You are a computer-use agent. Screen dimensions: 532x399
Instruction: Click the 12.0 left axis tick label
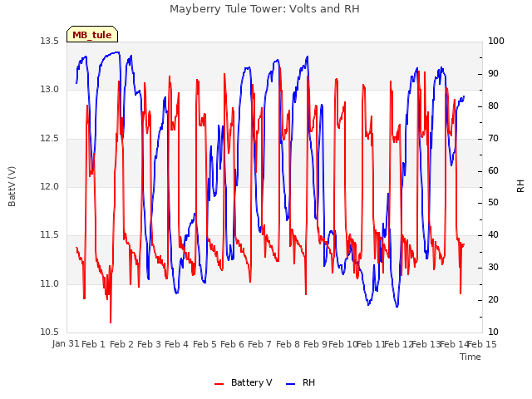50,186
